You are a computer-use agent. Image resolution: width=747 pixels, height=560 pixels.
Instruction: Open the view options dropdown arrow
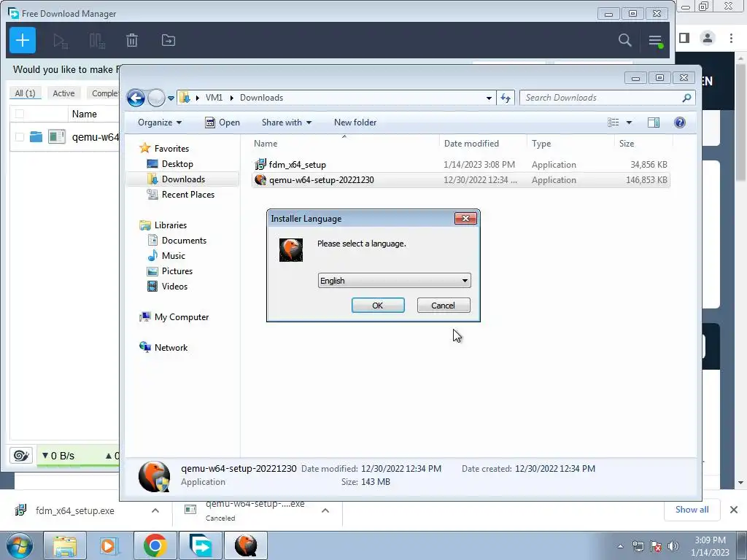(629, 122)
